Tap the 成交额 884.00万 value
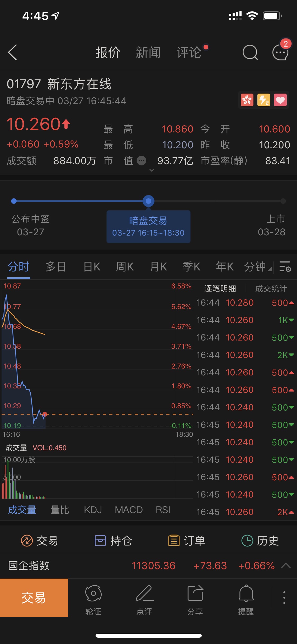 [74, 161]
